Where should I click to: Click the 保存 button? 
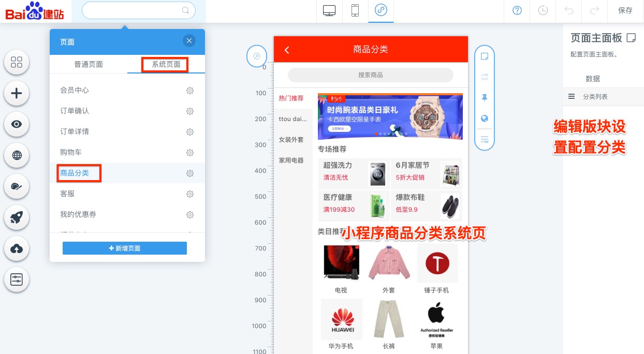[625, 11]
